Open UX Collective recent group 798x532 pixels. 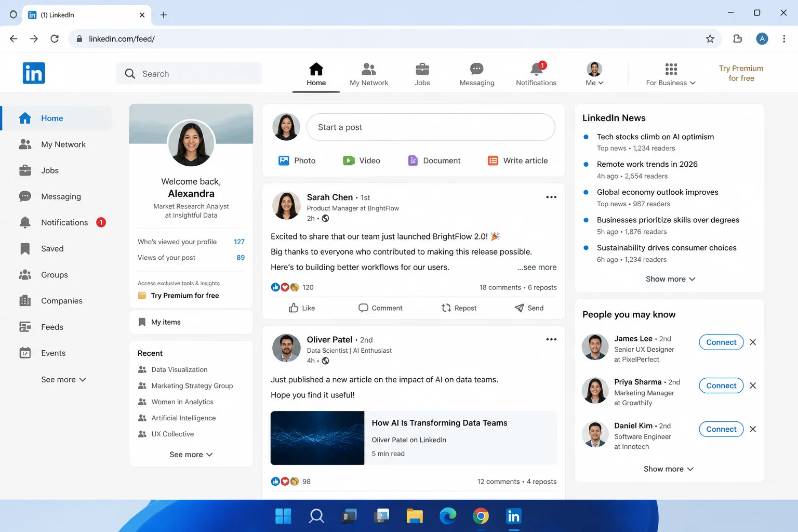tap(166, 434)
